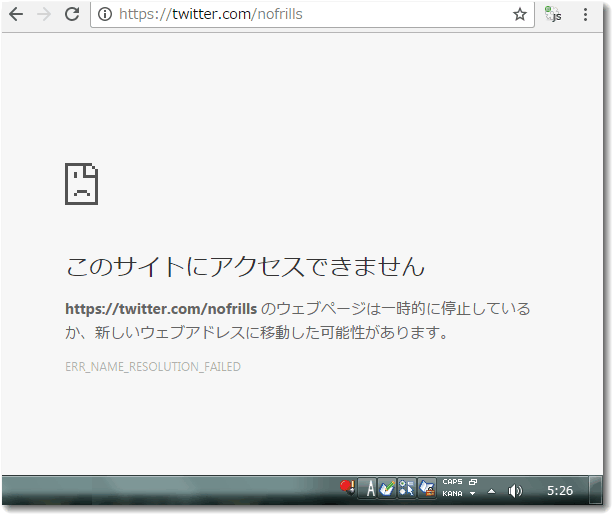
Task: Open IME dictionary toolbox icon
Action: coord(427,488)
